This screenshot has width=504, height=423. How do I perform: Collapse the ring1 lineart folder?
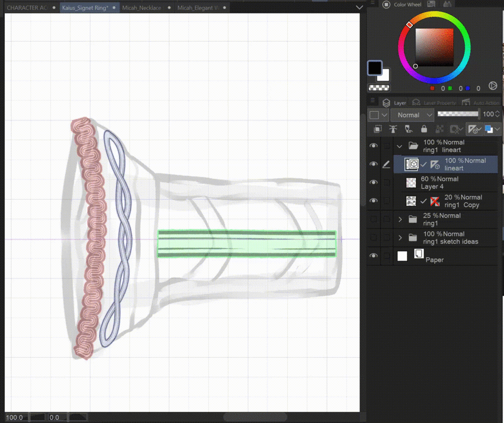click(400, 146)
